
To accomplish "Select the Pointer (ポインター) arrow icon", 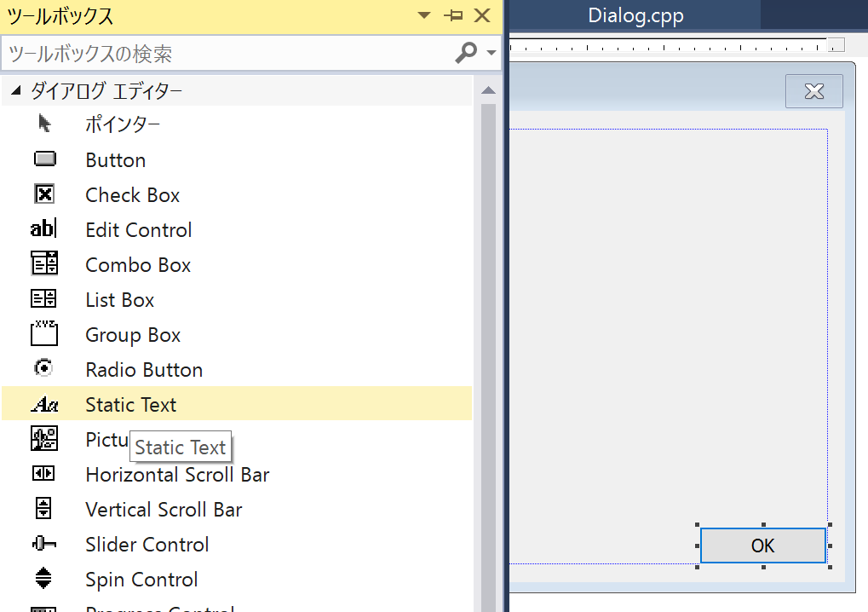I will pyautogui.click(x=44, y=124).
